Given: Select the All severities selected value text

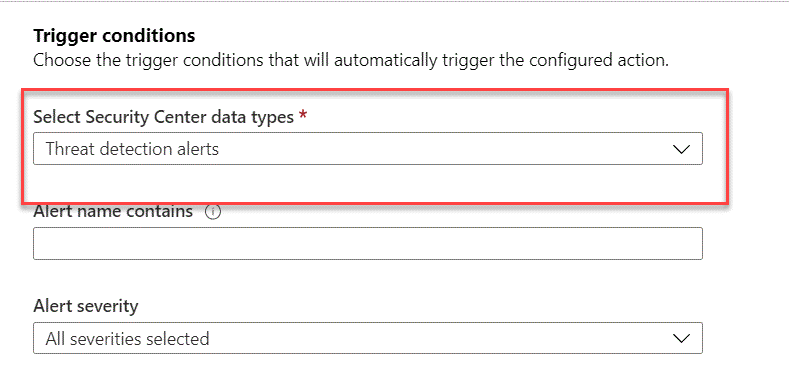Looking at the screenshot, I should (x=127, y=338).
